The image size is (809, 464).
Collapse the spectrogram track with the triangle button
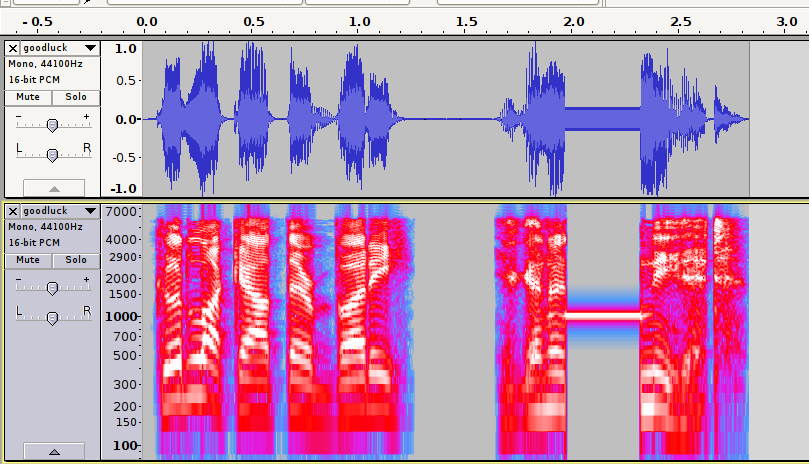click(54, 452)
